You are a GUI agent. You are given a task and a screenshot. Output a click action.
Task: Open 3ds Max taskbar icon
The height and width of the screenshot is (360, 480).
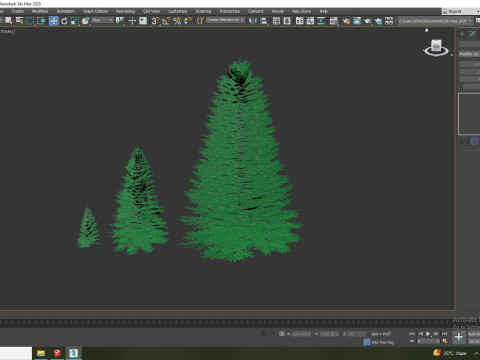[73, 353]
